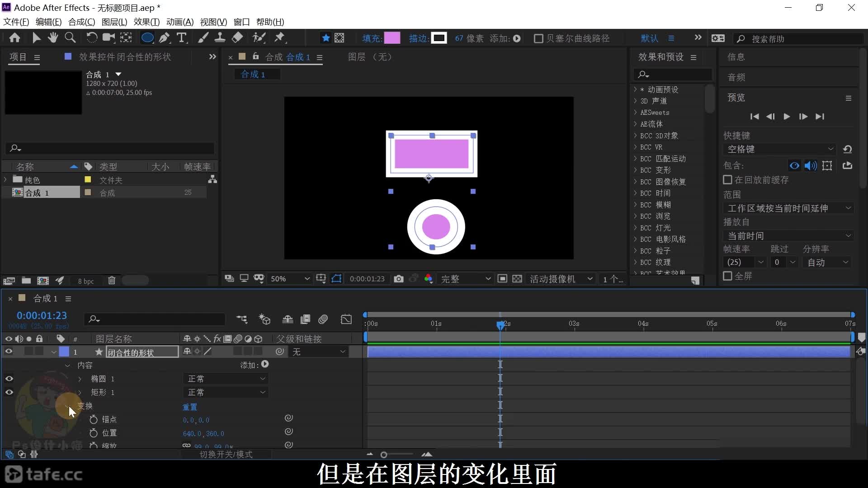Screen dimensions: 868x488
Task: Toggle include audio speaker in preview
Action: [811, 165]
